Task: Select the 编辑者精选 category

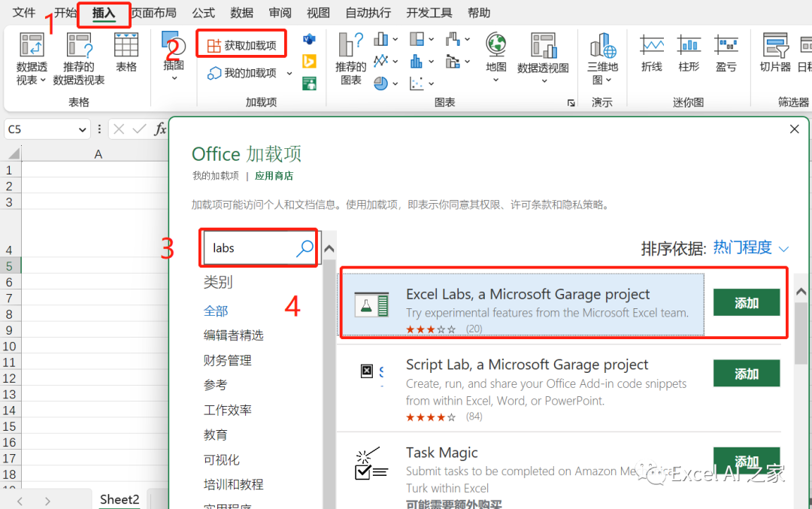Action: coord(234,335)
